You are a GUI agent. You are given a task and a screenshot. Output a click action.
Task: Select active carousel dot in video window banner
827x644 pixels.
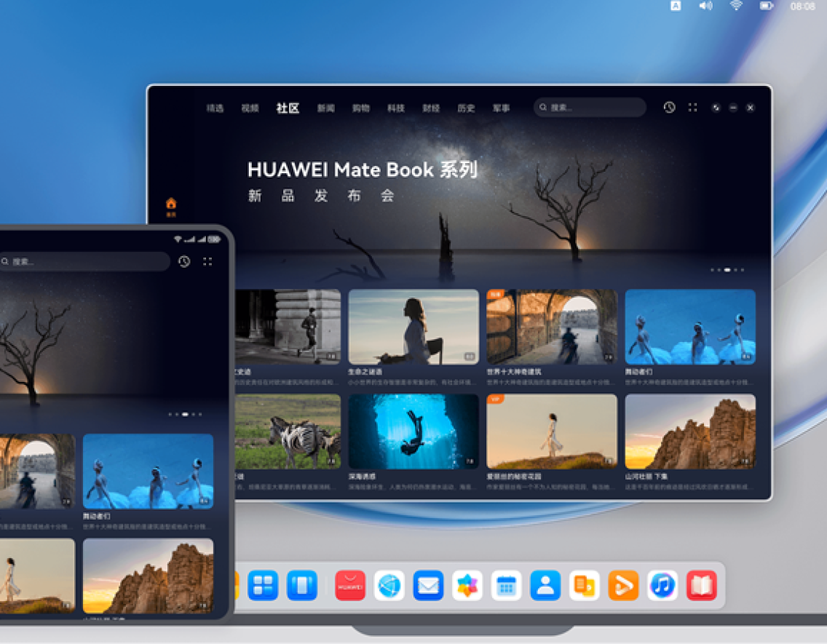(x=727, y=270)
